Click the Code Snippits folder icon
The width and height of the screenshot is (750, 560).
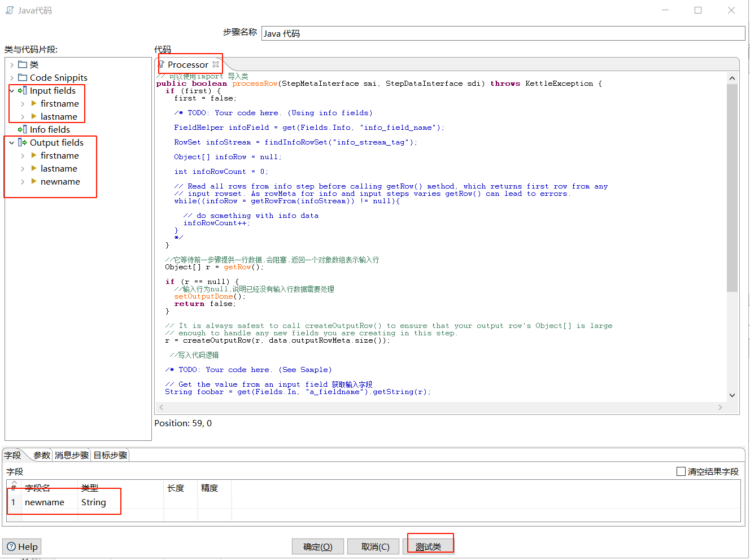23,77
